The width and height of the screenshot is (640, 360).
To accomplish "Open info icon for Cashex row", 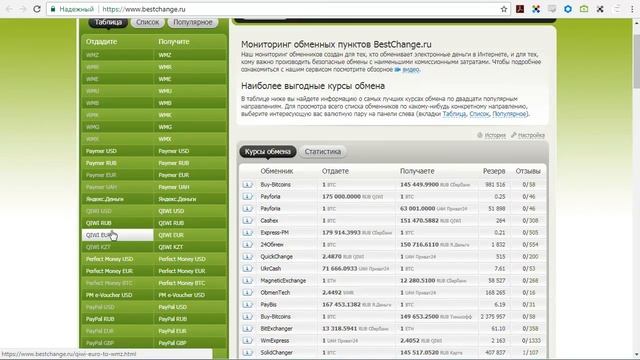I will coord(247,220).
